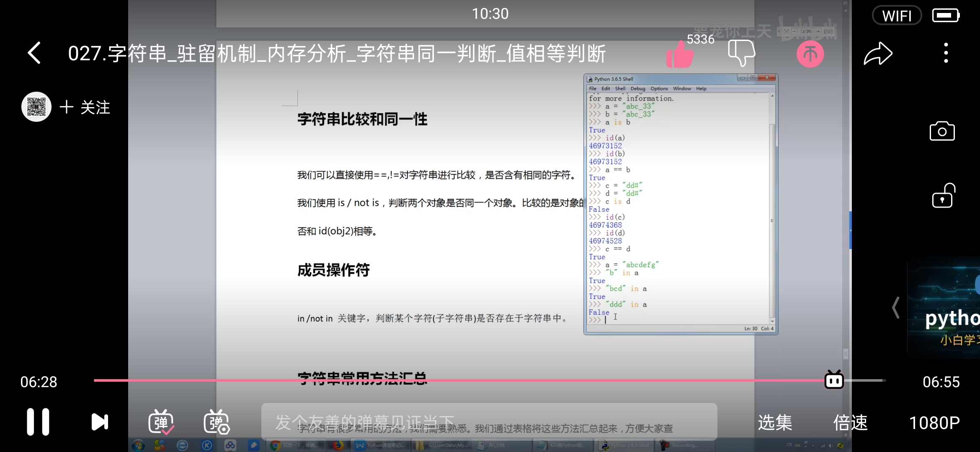Screen dimensions: 980x452
Task: Open the 1080P quality selector
Action: click(x=934, y=423)
